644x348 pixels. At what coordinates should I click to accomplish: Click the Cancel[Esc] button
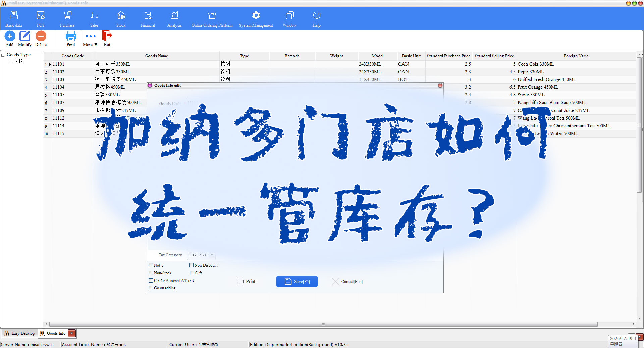click(x=347, y=282)
